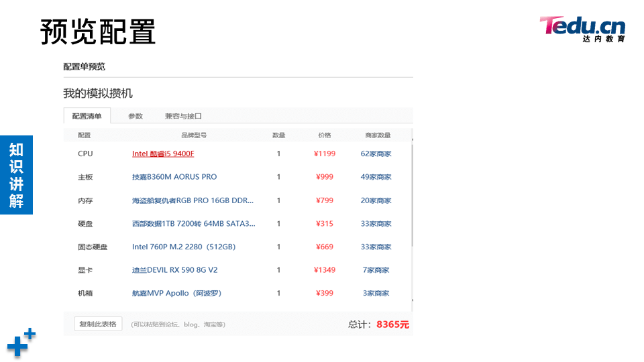Open 62家商家 for the CPU

point(376,154)
